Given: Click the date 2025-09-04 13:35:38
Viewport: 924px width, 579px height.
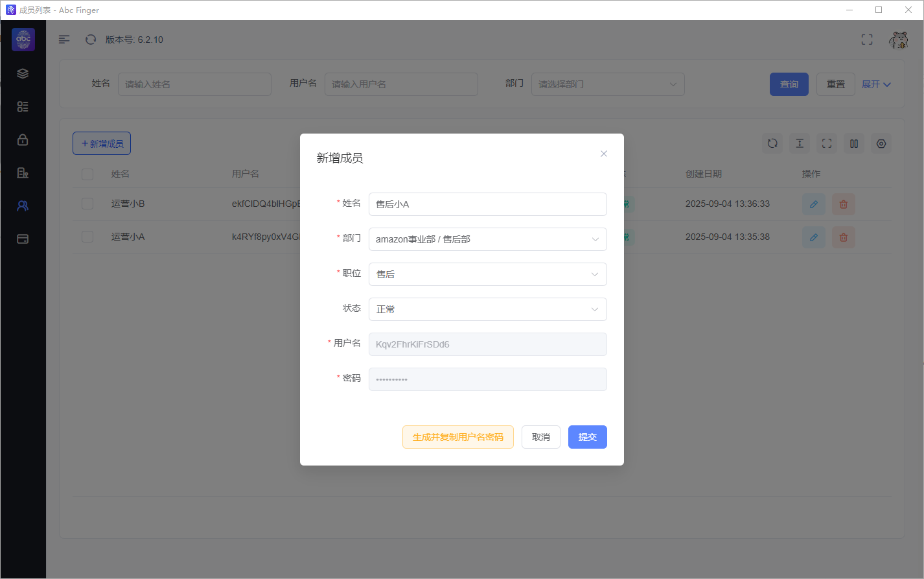Looking at the screenshot, I should (728, 237).
